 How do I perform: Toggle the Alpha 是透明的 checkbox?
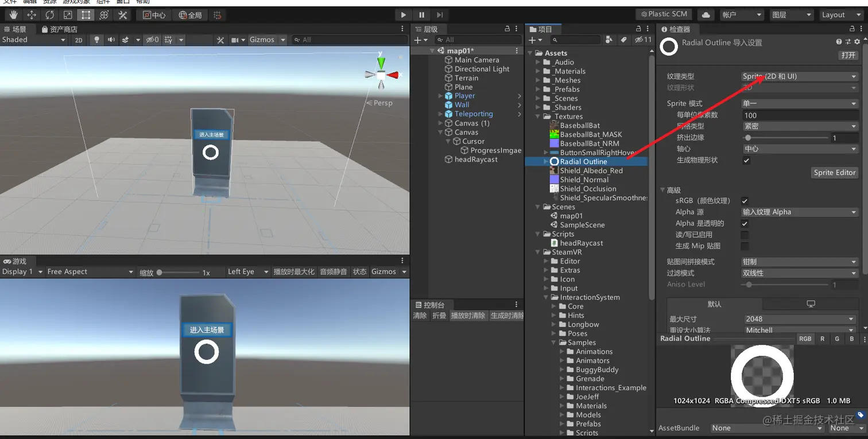(x=745, y=223)
